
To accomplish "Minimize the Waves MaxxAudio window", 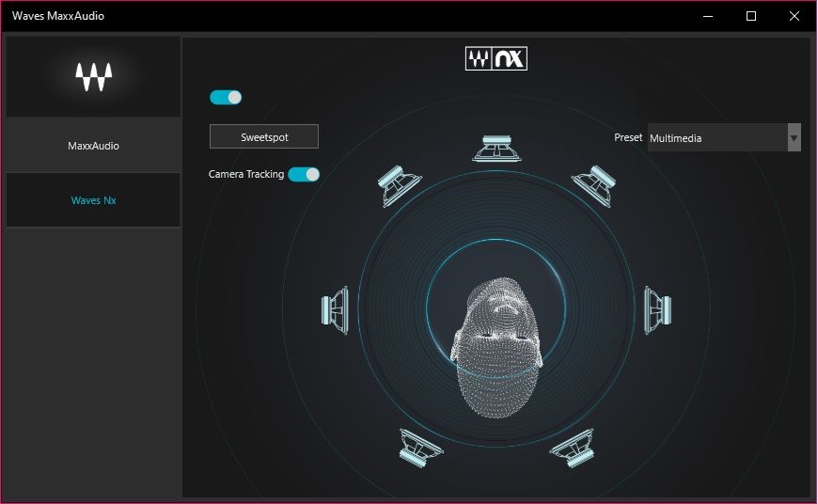I will 708,16.
